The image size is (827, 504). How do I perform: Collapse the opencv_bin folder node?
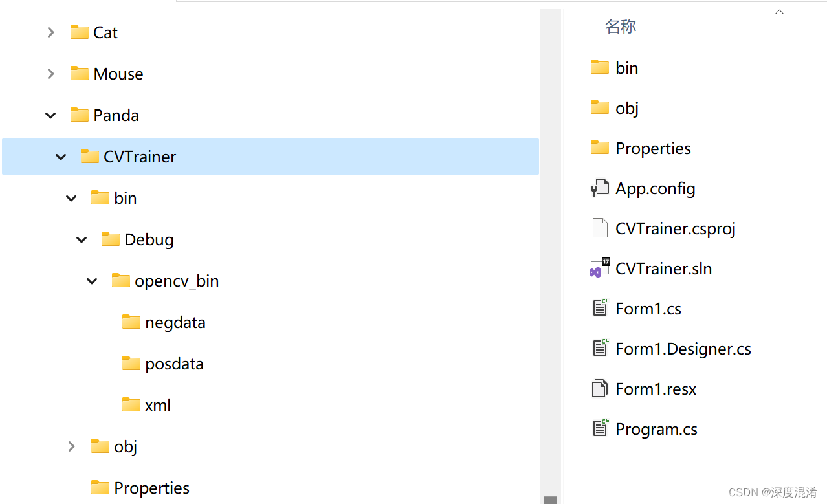92,281
